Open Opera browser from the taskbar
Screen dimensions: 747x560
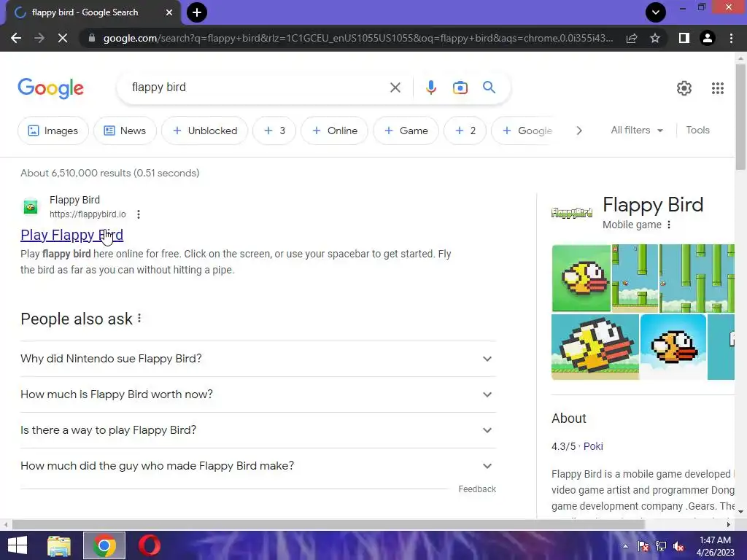pyautogui.click(x=150, y=545)
